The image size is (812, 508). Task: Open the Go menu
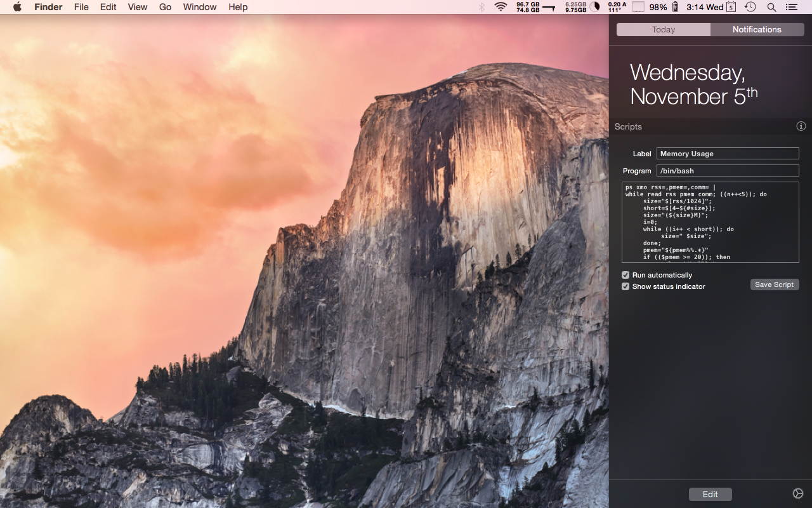click(166, 7)
